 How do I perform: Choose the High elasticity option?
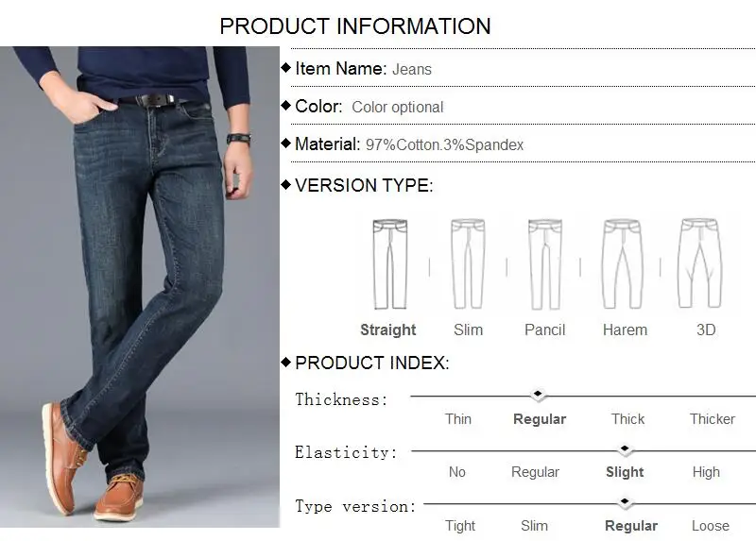click(706, 472)
